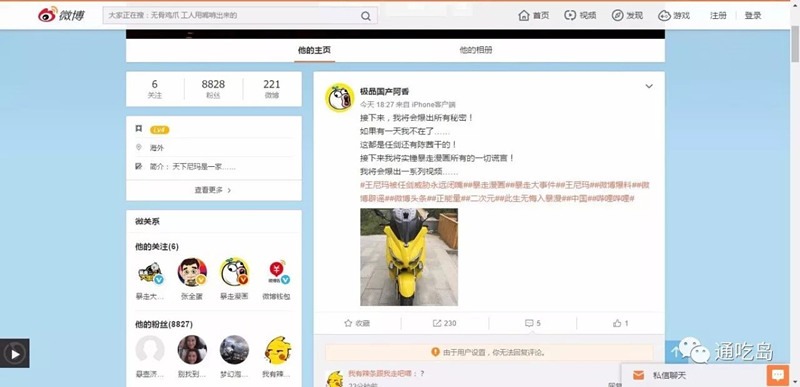This screenshot has height=387, width=800.
Task: Open 他的关注(6) list
Action: pyautogui.click(x=157, y=247)
